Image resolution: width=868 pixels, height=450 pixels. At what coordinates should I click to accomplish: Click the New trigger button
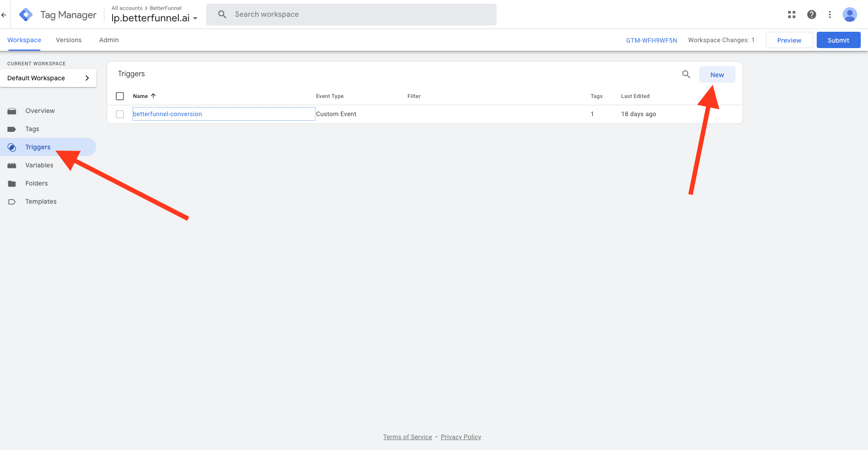click(x=717, y=75)
